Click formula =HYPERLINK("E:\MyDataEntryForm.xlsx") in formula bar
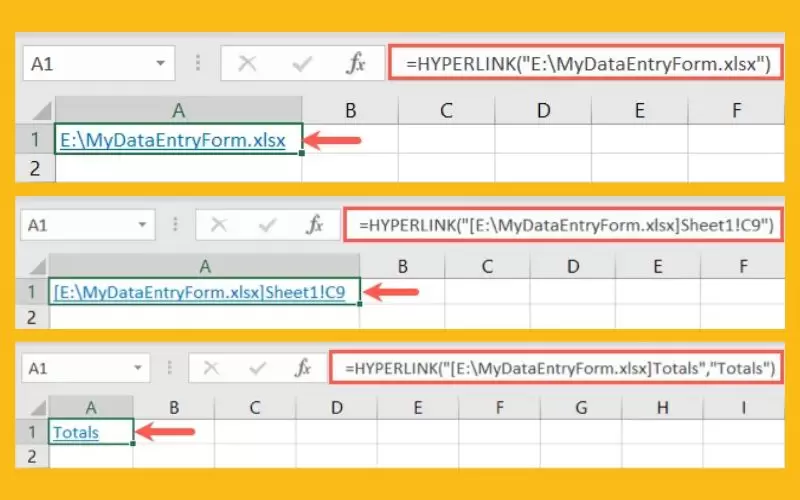Image resolution: width=800 pixels, height=500 pixels. coord(586,63)
